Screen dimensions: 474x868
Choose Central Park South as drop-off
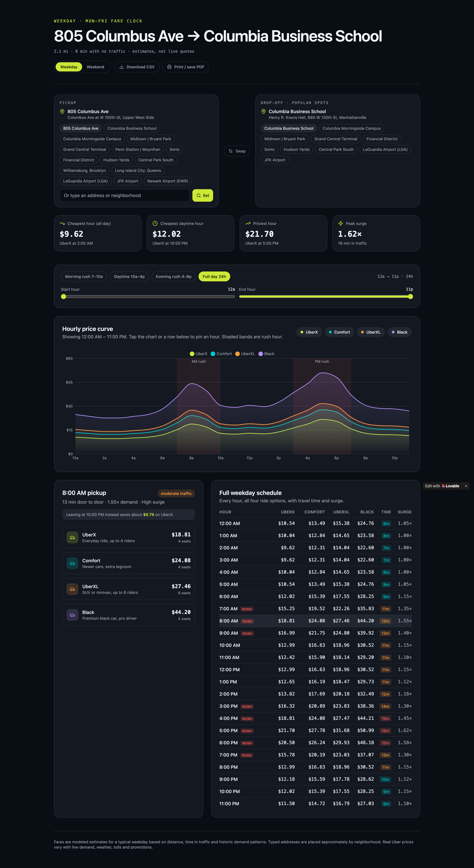point(336,149)
